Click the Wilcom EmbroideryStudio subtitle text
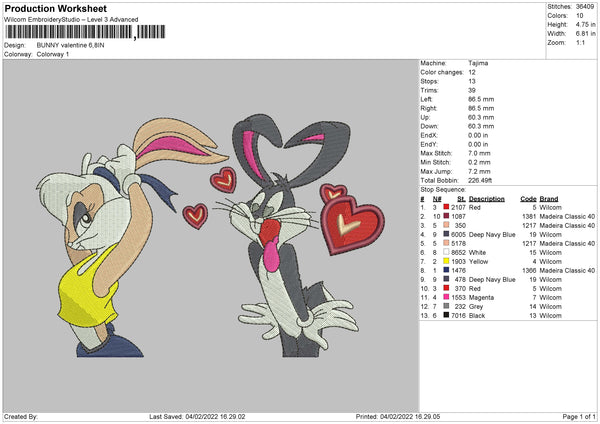 (71, 20)
